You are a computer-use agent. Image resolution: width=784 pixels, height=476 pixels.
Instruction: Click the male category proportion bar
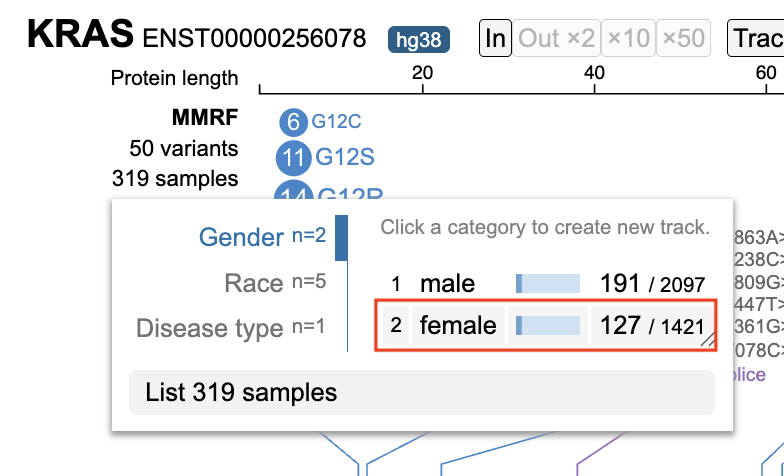click(548, 284)
